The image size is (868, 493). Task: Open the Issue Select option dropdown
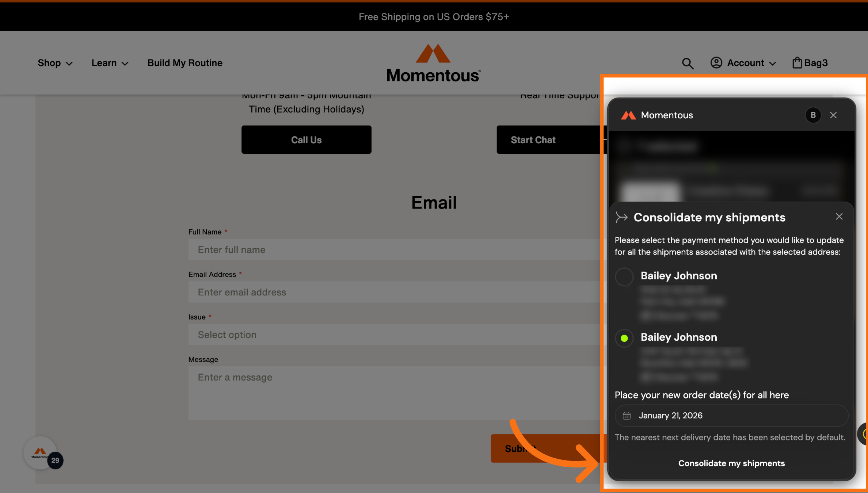[x=395, y=335]
